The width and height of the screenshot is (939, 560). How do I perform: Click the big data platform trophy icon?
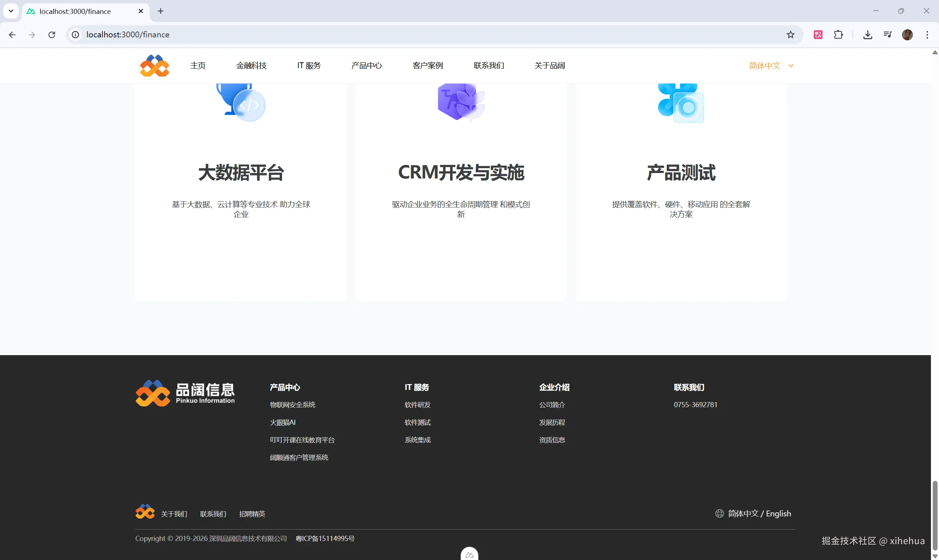tap(241, 102)
